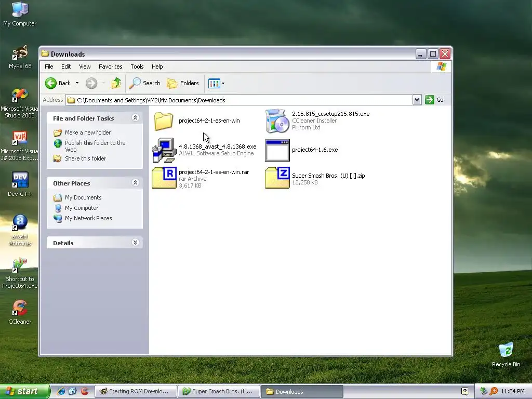Click inside the Address bar path field
This screenshot has height=399, width=532.
[239, 100]
